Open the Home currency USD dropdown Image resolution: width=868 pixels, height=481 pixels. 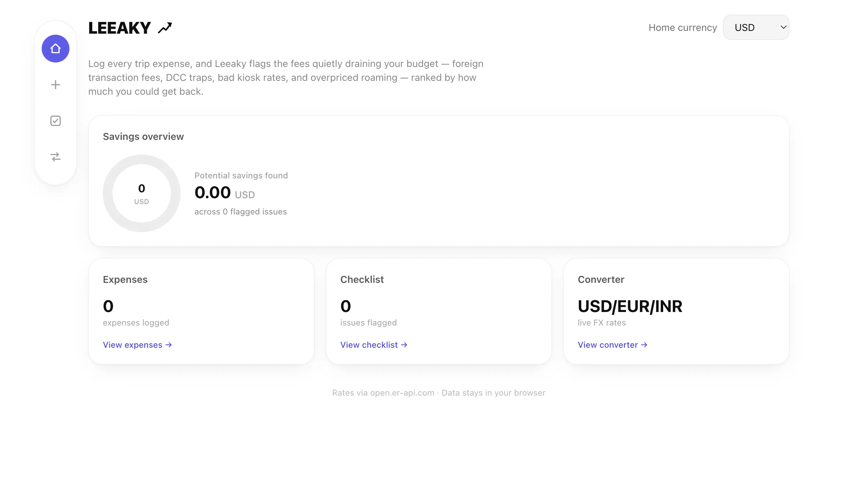[756, 27]
